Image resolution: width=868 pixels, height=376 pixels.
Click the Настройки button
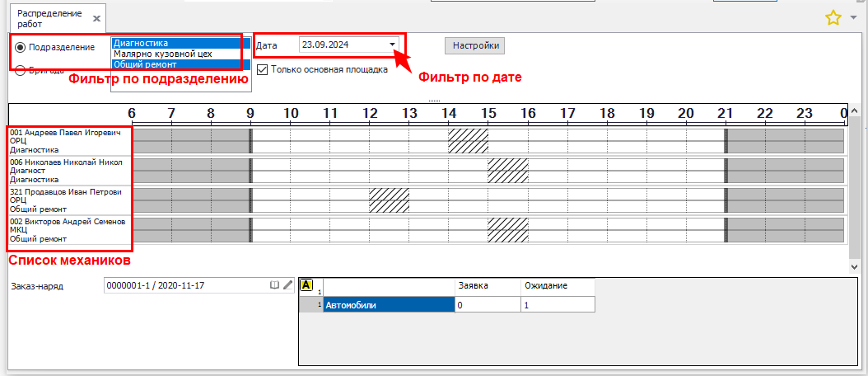pyautogui.click(x=474, y=46)
